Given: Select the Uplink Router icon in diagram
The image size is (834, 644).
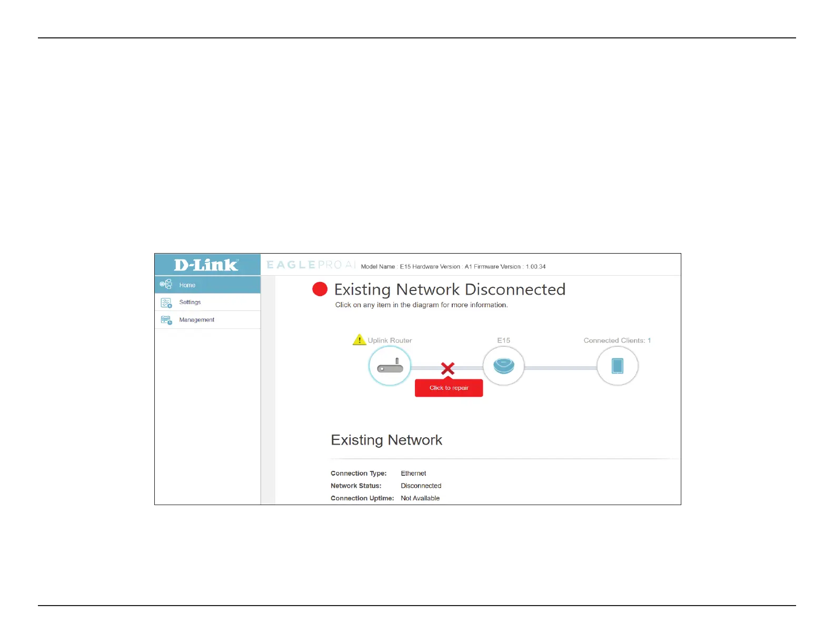Looking at the screenshot, I should [x=390, y=366].
